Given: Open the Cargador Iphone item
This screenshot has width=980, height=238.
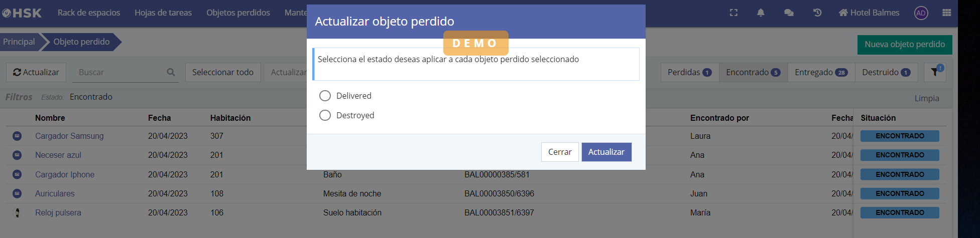Looking at the screenshot, I should click(65, 174).
